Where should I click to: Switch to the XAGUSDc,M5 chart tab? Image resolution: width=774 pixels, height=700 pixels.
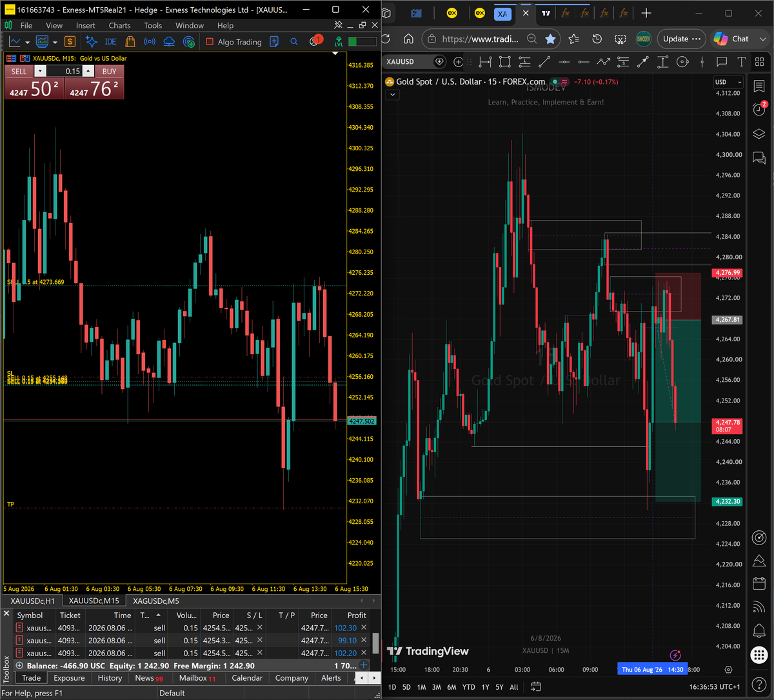pyautogui.click(x=155, y=601)
